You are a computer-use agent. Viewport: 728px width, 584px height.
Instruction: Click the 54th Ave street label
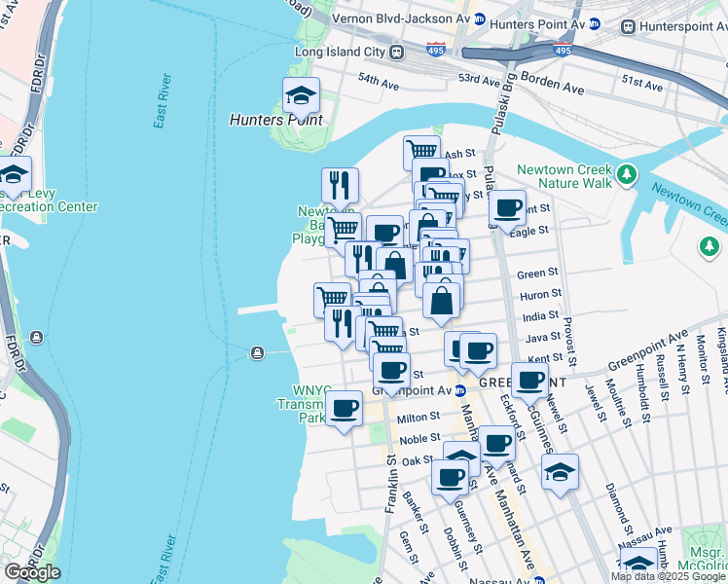(x=379, y=81)
